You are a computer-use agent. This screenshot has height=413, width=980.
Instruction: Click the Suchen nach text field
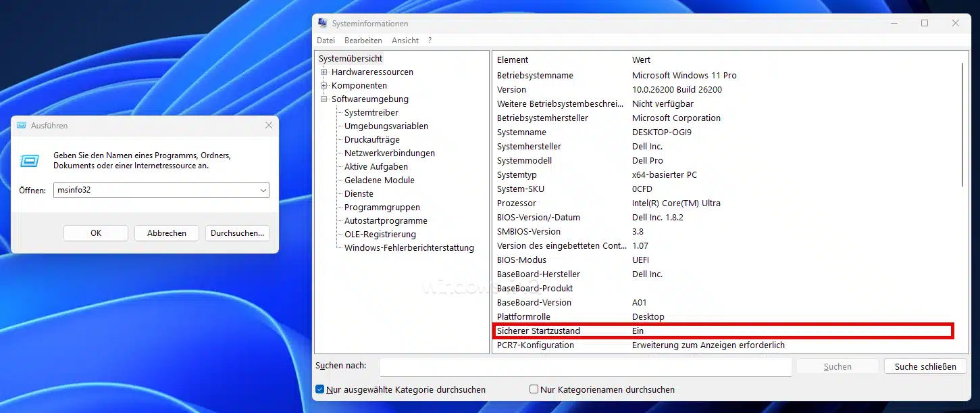[585, 366]
